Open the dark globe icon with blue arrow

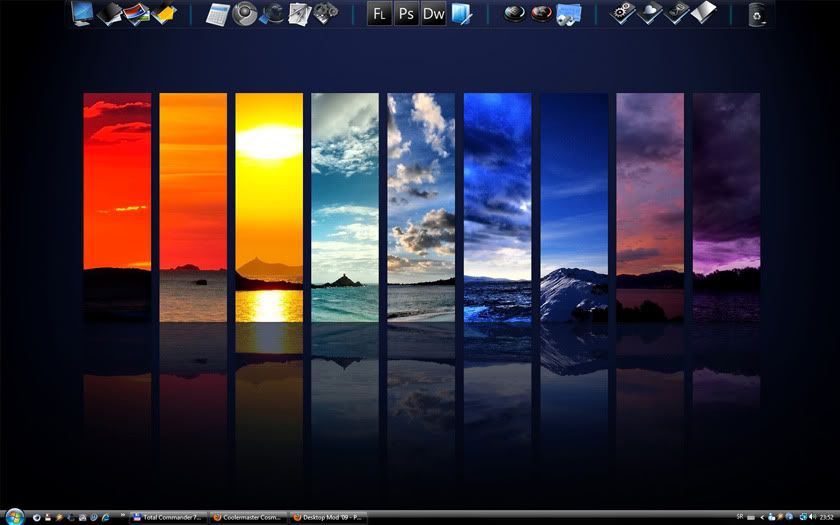pyautogui.click(x=273, y=14)
